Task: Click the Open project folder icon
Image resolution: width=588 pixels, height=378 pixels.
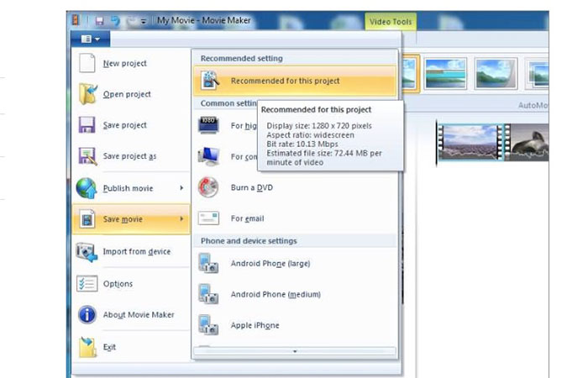Action: coord(88,94)
